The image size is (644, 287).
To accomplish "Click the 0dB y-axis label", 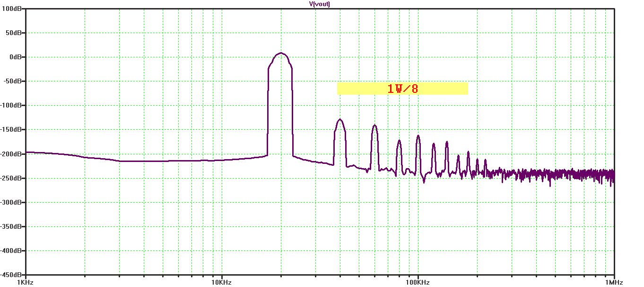I will [x=15, y=57].
